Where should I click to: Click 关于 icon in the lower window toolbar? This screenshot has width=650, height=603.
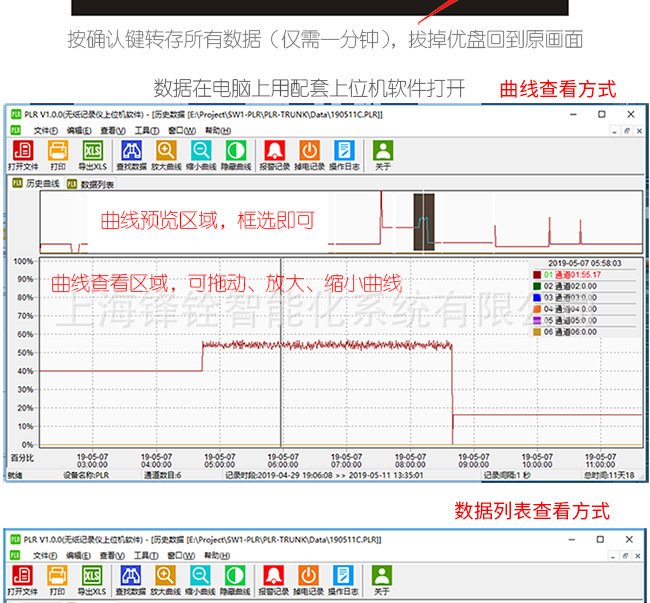pos(382,577)
